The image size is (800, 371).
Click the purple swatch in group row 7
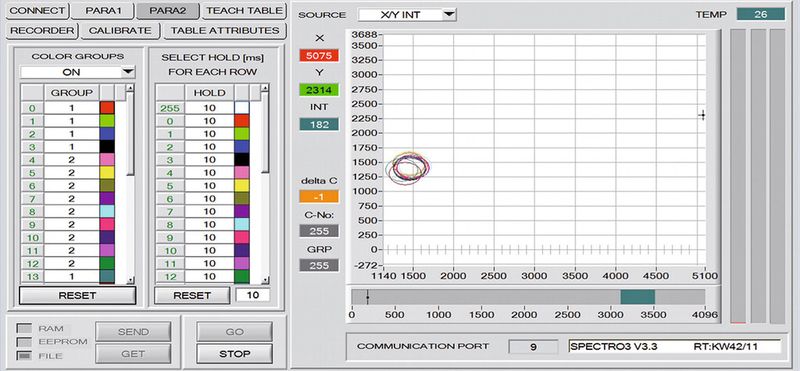coord(107,199)
